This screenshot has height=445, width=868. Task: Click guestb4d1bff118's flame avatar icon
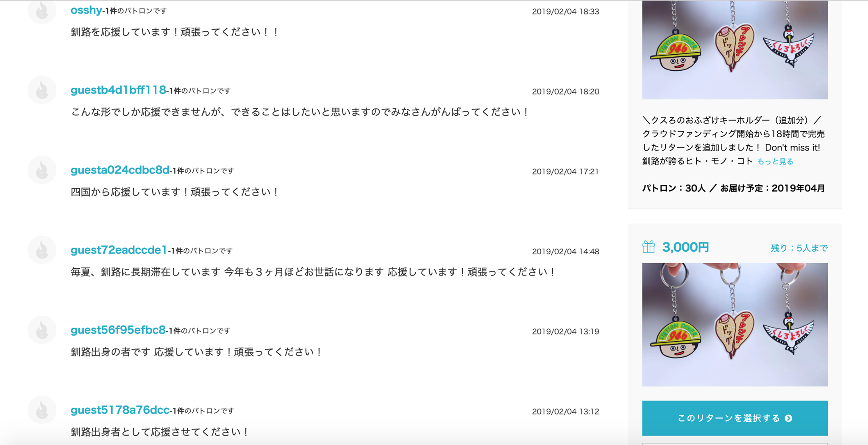42,90
